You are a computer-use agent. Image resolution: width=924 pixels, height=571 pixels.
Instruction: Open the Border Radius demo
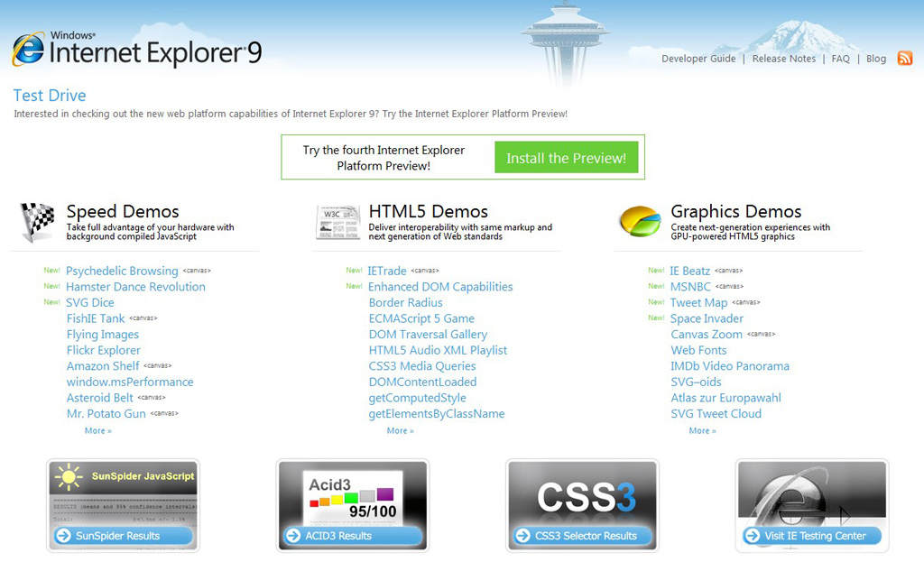coord(405,302)
